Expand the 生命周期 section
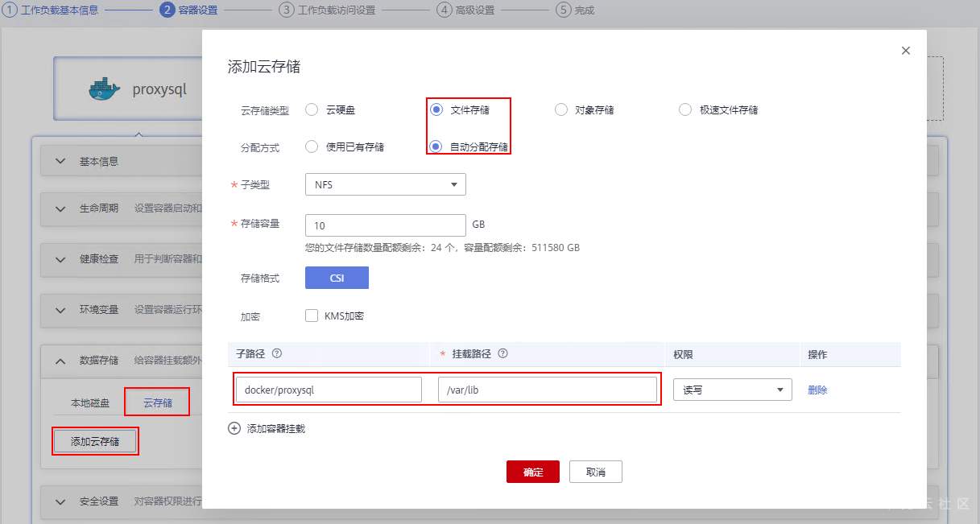980x524 pixels. 61,208
